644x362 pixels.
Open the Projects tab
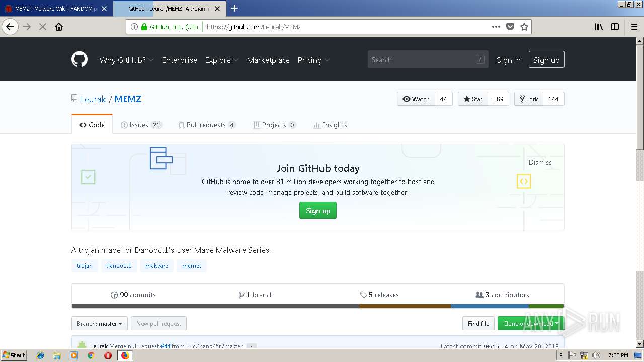click(274, 125)
